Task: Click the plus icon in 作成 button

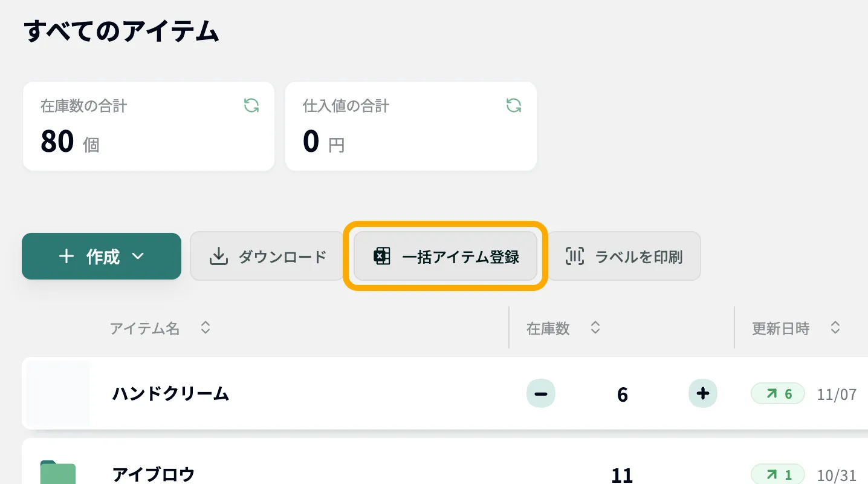Action: click(66, 256)
